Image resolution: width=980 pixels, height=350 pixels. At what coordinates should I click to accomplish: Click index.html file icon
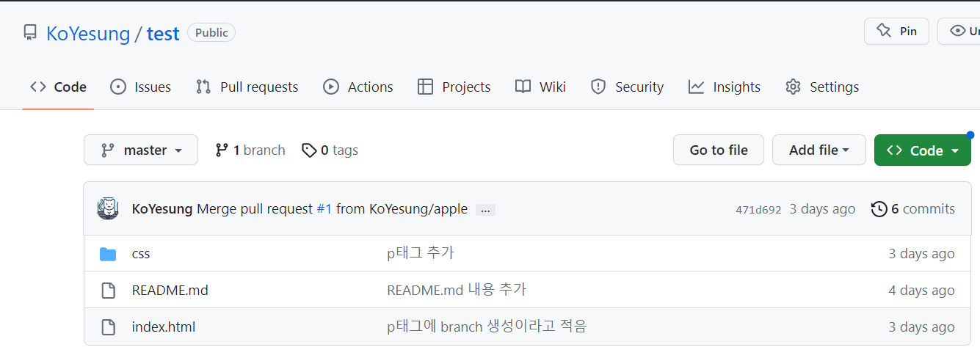point(108,327)
